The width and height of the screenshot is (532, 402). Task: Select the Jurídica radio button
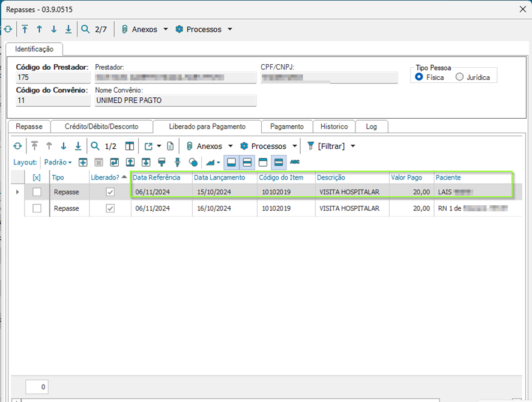[459, 77]
